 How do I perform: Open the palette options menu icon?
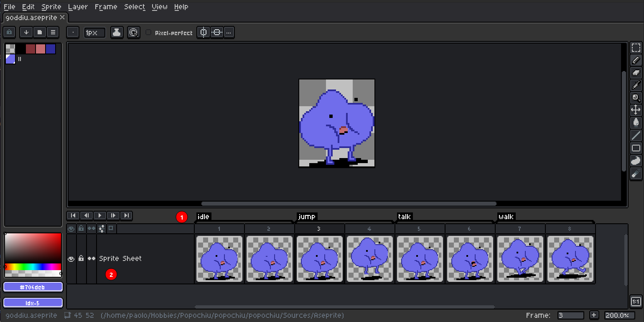click(53, 32)
